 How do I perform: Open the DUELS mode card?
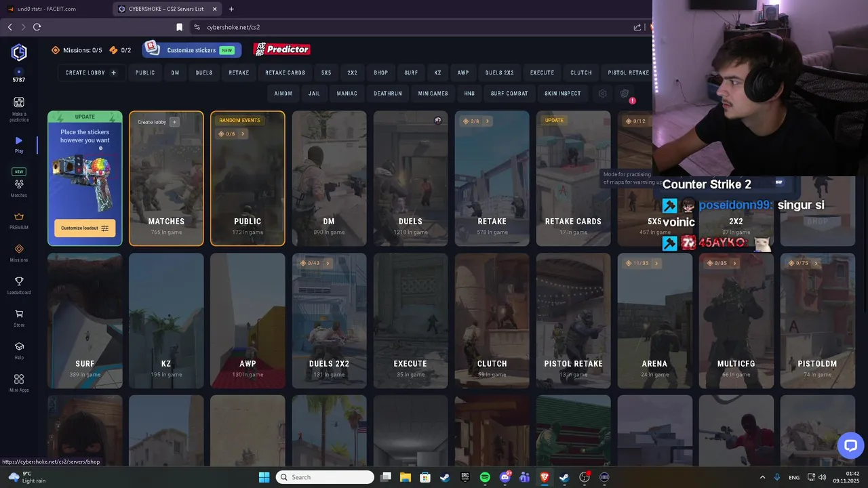tap(410, 178)
